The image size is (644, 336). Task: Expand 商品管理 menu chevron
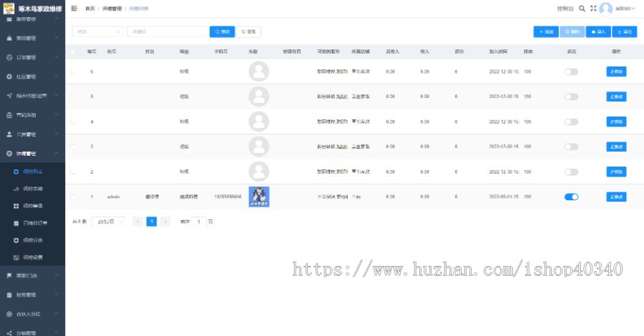(x=57, y=38)
